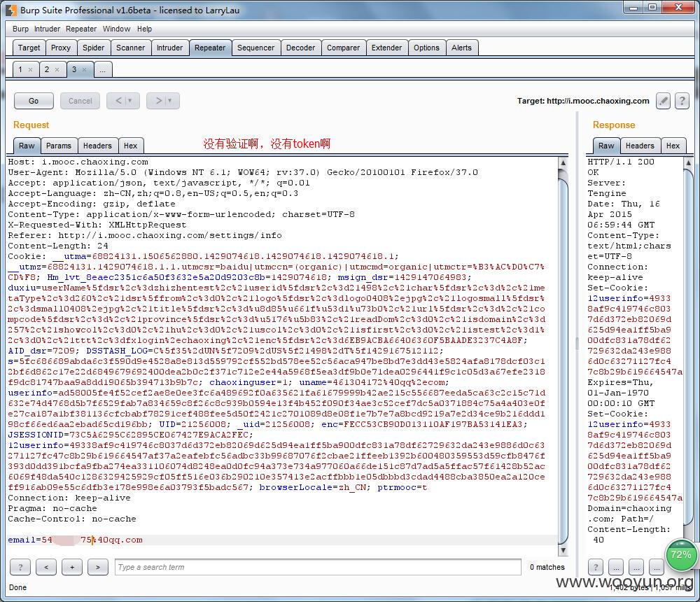
Task: Switch to the Proxy tab
Action: (61, 48)
